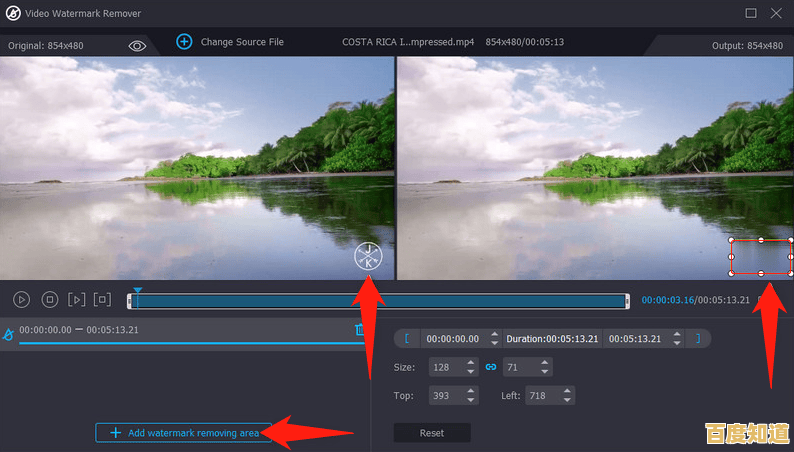Click the plus icon for Change Source File
Screen dimensions: 794x452
(184, 42)
